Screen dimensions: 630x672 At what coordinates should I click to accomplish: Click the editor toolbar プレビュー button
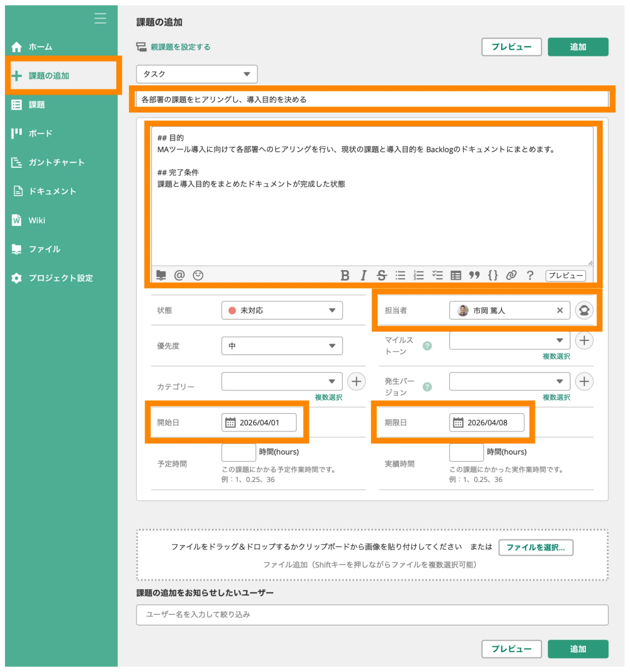click(566, 276)
